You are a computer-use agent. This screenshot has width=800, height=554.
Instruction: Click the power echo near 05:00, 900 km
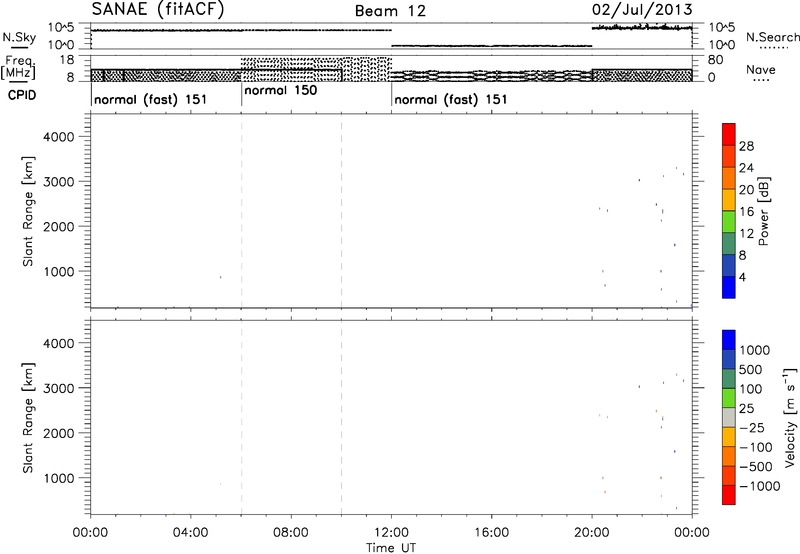pos(220,277)
